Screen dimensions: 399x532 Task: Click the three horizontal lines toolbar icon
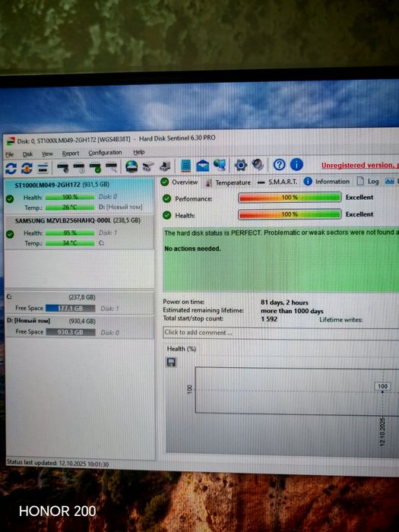point(43,168)
